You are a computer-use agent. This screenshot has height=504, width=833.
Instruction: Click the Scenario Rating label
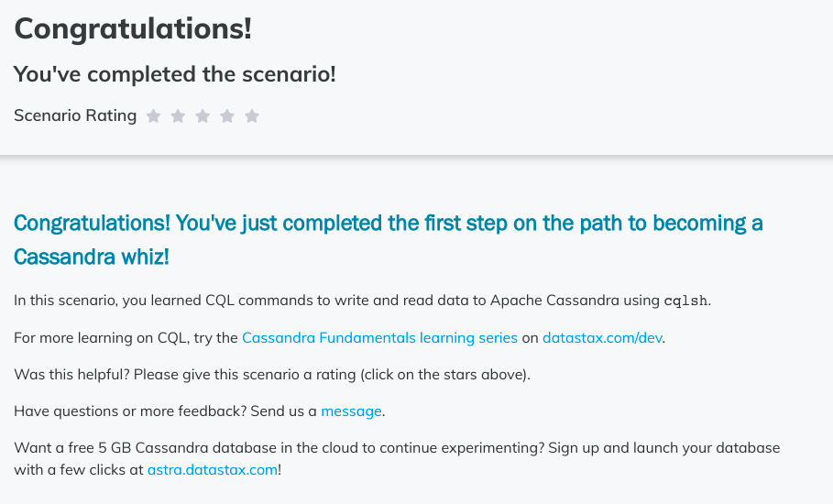coord(75,115)
